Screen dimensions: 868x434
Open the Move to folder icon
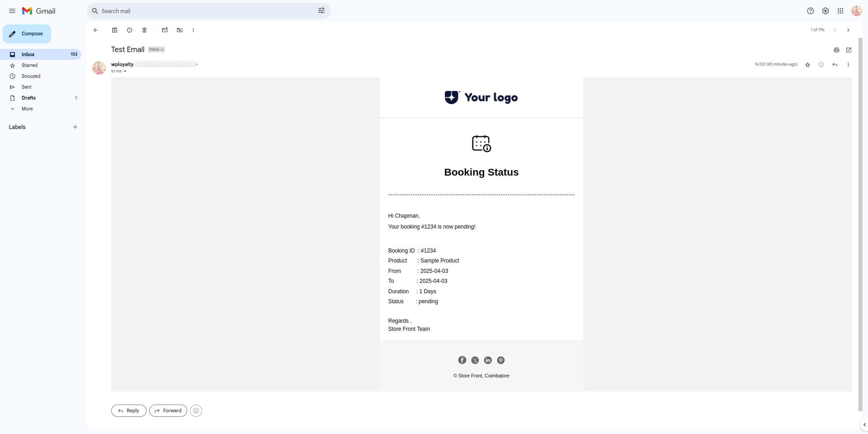coord(179,30)
